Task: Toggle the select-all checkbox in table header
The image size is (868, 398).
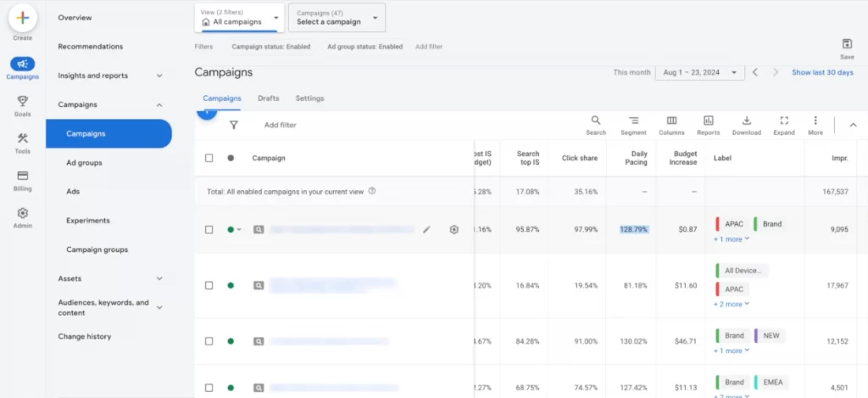Action: point(209,158)
